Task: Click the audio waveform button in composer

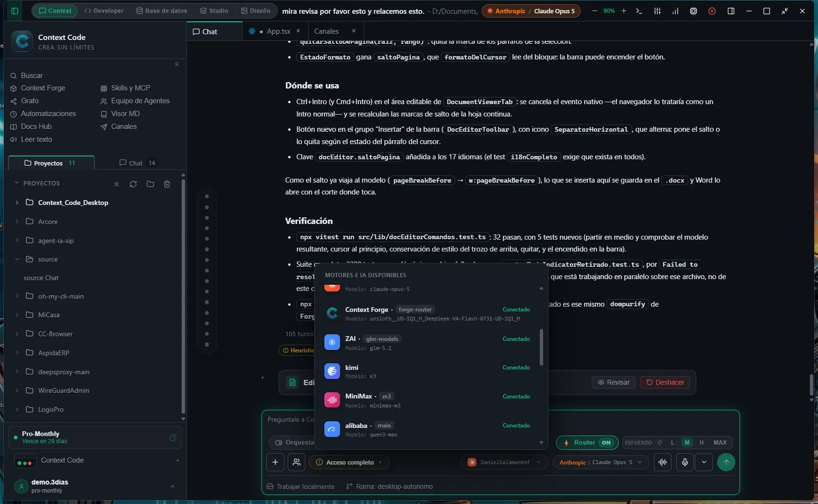Action: click(662, 462)
